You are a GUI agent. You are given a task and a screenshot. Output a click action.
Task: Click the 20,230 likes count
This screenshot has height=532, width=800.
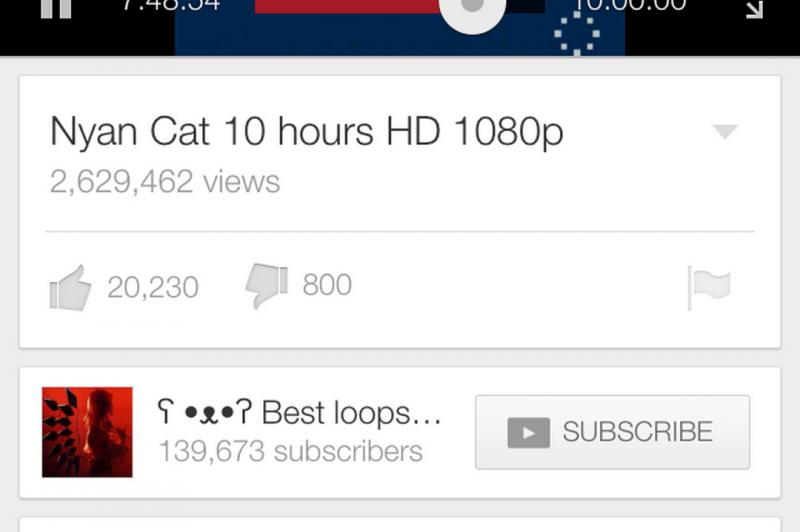153,287
